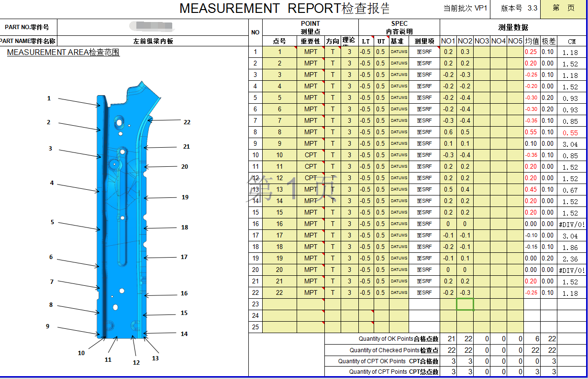Click the SPEC 内容说明 header
This screenshot has height=379, width=588.
pos(399,27)
